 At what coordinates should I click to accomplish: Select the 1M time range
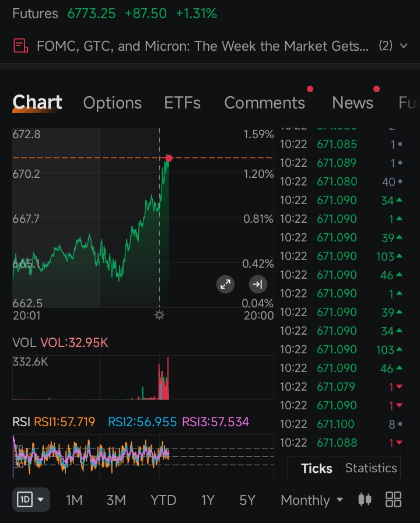click(74, 500)
